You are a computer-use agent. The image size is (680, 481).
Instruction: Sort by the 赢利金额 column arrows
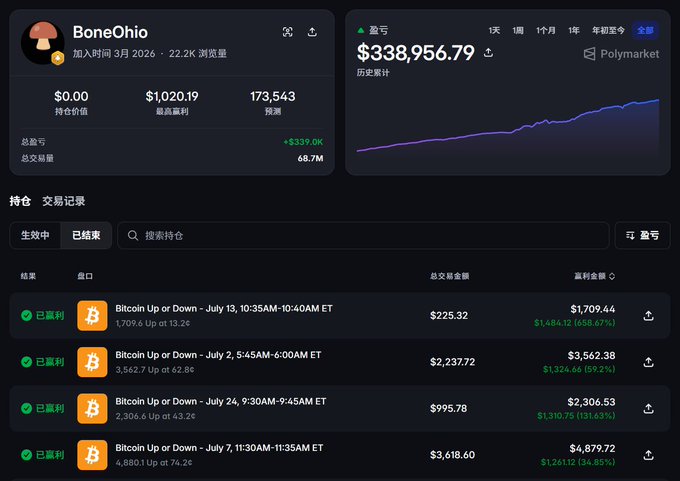612,276
